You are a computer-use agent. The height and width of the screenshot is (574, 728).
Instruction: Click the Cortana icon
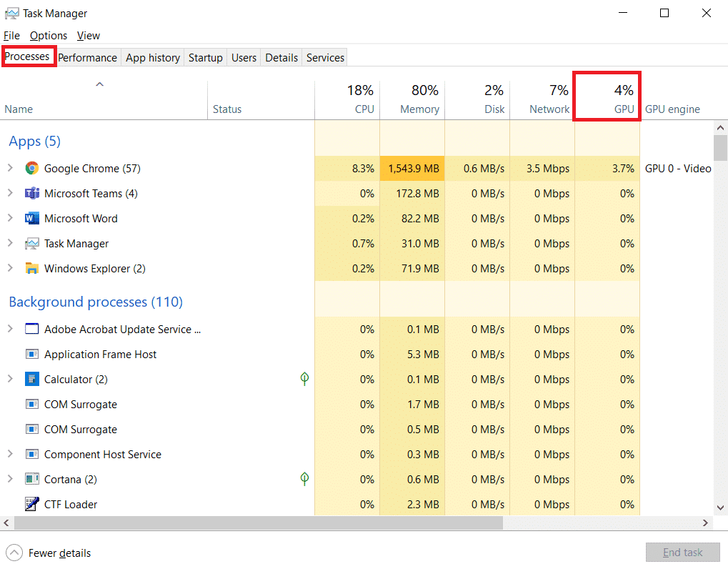point(31,479)
